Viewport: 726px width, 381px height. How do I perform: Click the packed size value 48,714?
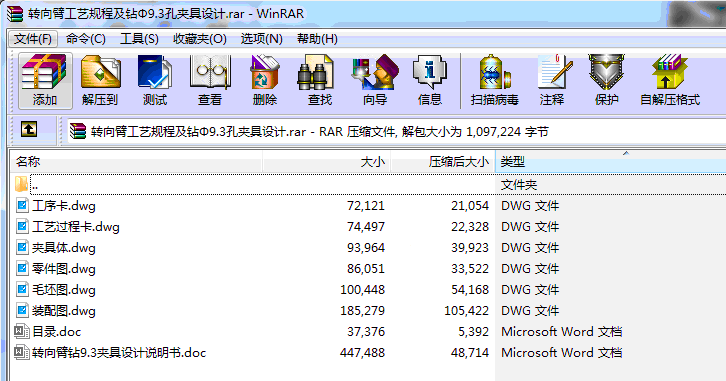click(x=470, y=353)
